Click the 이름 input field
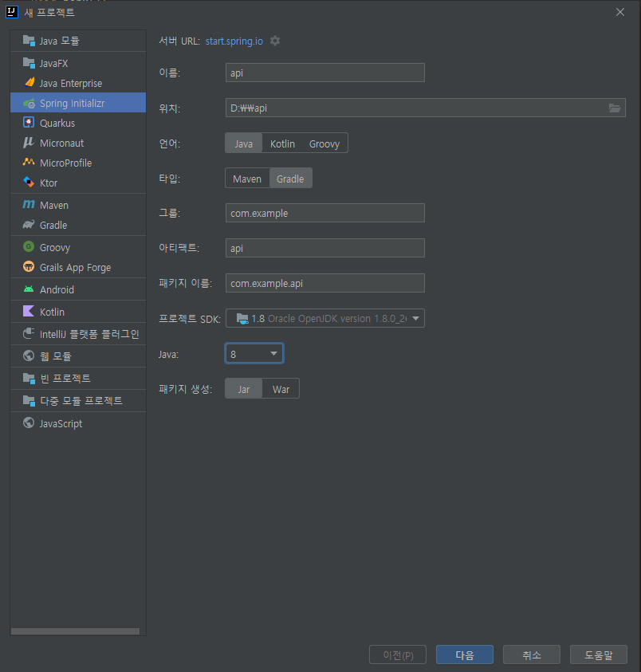The height and width of the screenshot is (672, 641). click(x=325, y=73)
